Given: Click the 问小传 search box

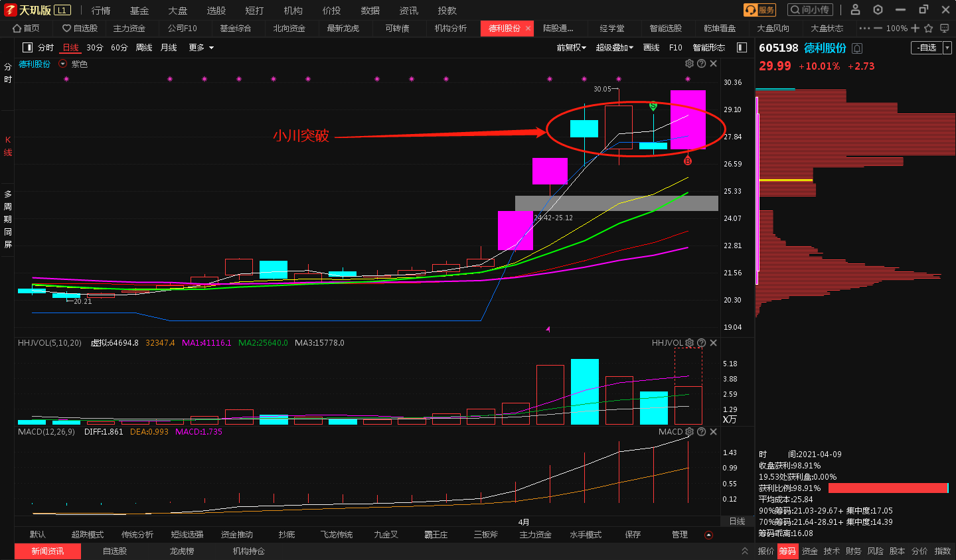Looking at the screenshot, I should tap(810, 10).
